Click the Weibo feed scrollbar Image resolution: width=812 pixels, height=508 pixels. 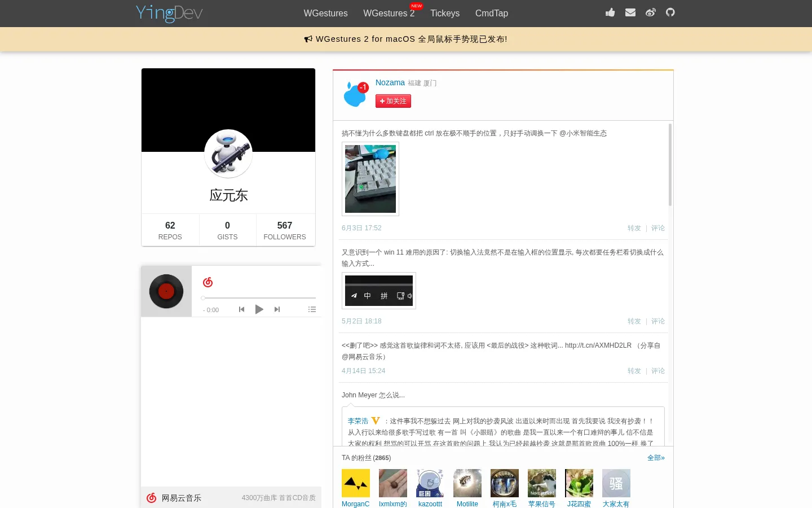click(670, 165)
